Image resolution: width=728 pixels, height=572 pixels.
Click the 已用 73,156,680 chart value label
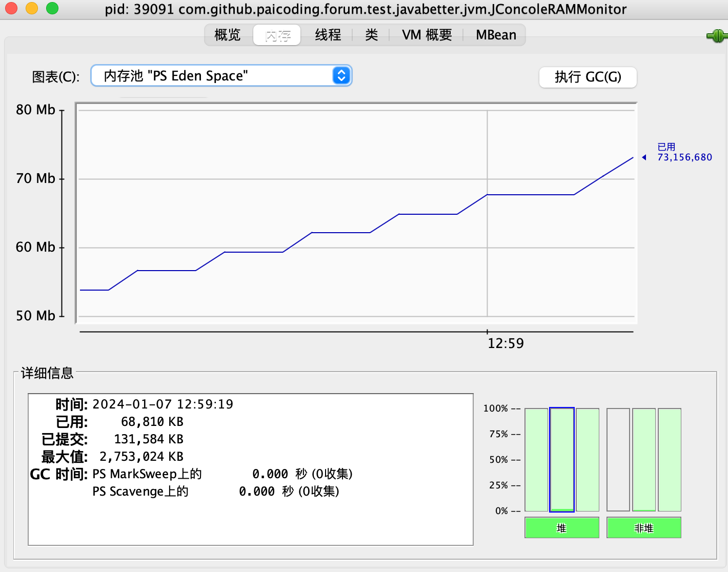coord(684,153)
